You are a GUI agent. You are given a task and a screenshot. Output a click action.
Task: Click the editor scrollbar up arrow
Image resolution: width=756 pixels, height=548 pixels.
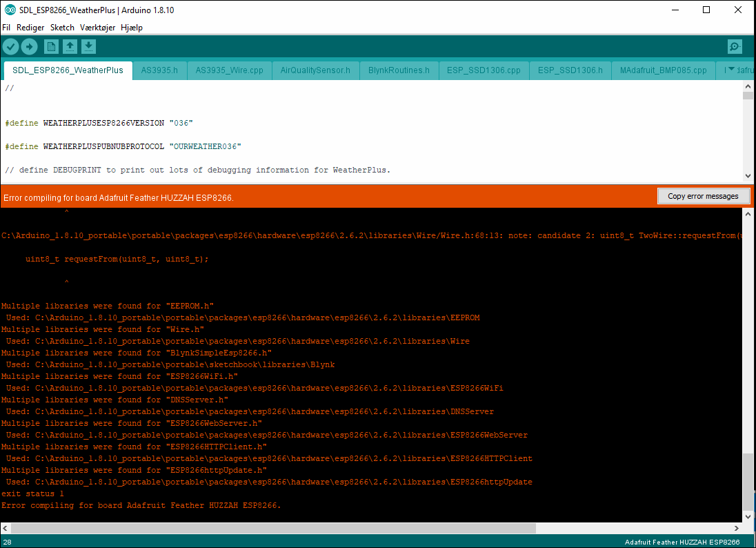[x=748, y=86]
